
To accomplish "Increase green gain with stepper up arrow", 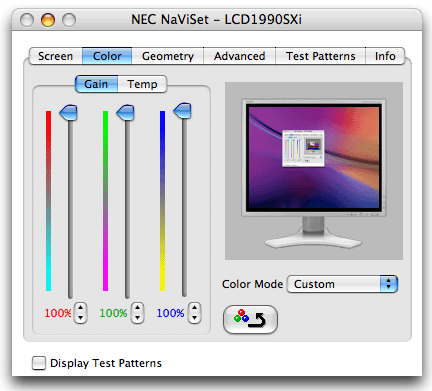I will click(137, 308).
